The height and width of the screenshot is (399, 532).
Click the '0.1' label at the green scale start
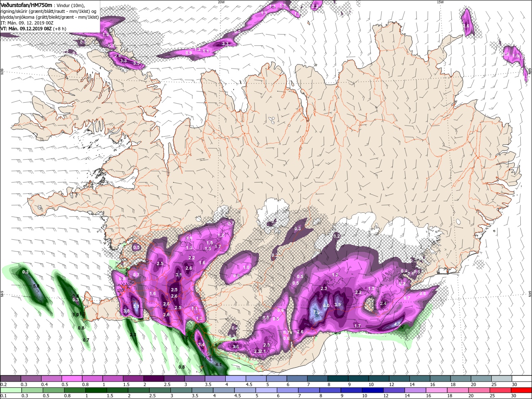(4, 396)
